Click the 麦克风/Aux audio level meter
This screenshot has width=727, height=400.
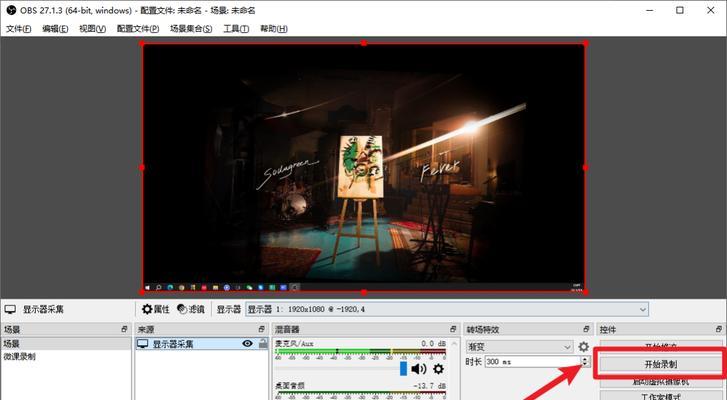click(361, 351)
